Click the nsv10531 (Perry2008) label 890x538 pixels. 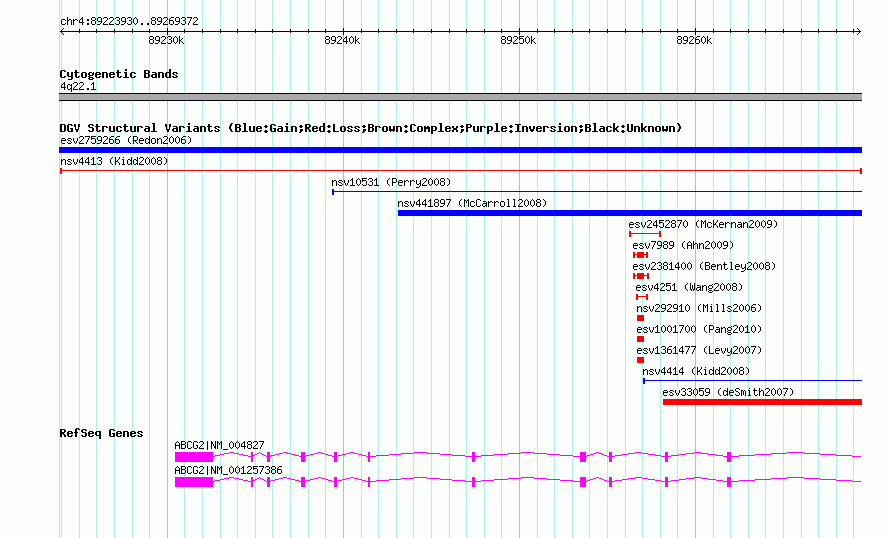point(391,182)
